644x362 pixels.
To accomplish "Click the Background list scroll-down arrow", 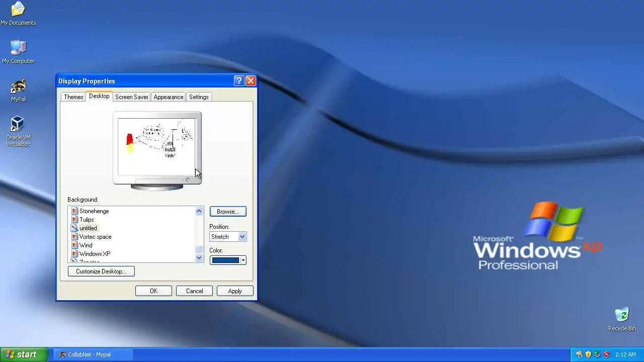I will click(x=199, y=258).
